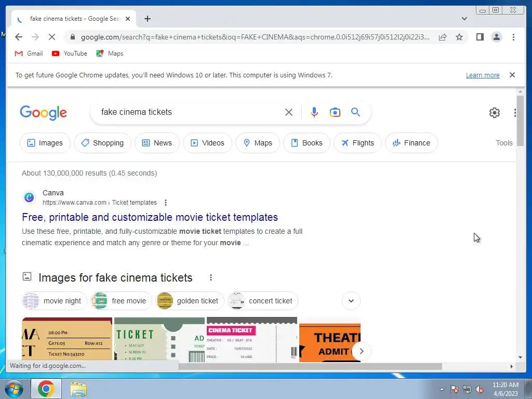Switch to Shopping results tab
This screenshot has width=532, height=399.
pos(102,143)
